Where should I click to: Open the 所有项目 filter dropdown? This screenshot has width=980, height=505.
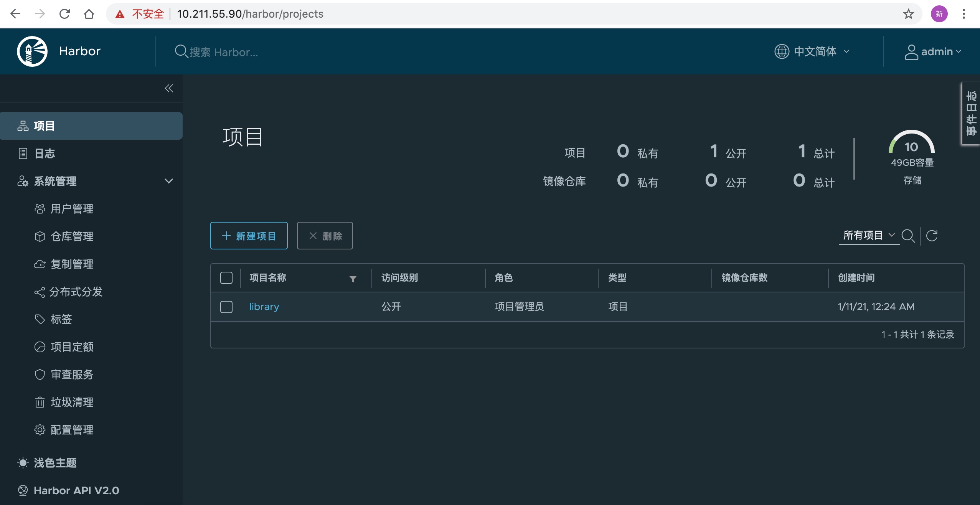[869, 235]
